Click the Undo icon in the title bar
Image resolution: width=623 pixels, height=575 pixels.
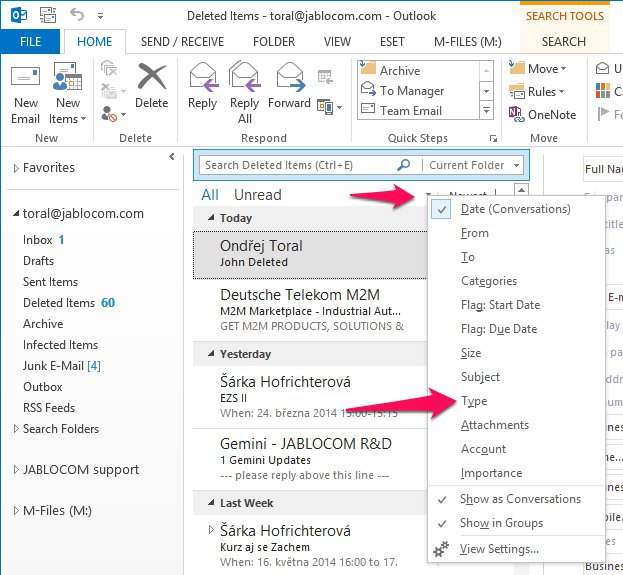[77, 15]
